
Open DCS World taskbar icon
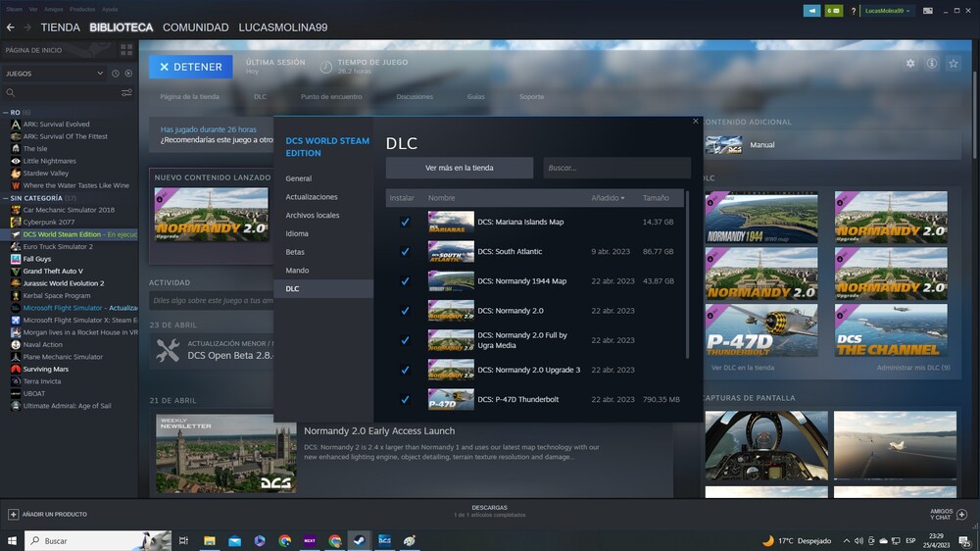(x=384, y=540)
